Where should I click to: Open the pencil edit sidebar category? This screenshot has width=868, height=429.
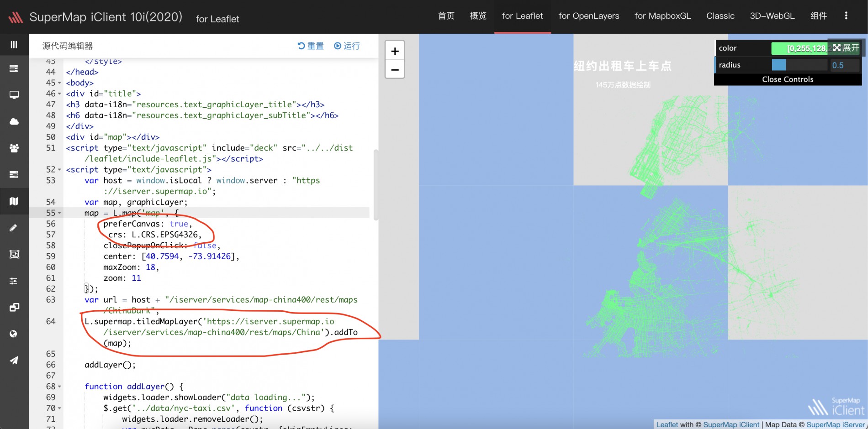click(x=14, y=228)
